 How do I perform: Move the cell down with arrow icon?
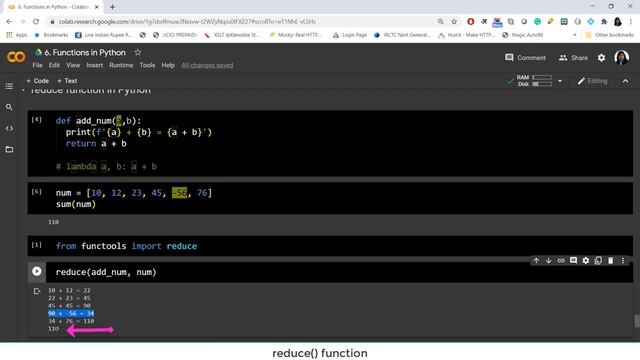pos(549,260)
